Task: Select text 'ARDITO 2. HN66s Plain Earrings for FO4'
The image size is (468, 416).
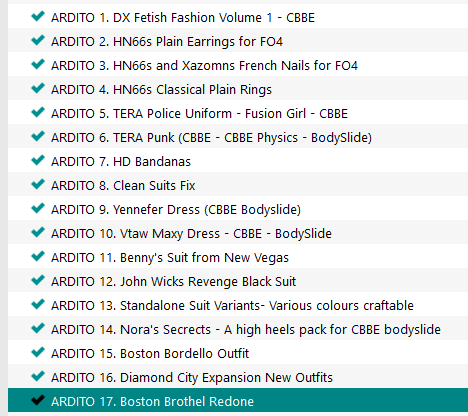Action: pyautogui.click(x=167, y=42)
